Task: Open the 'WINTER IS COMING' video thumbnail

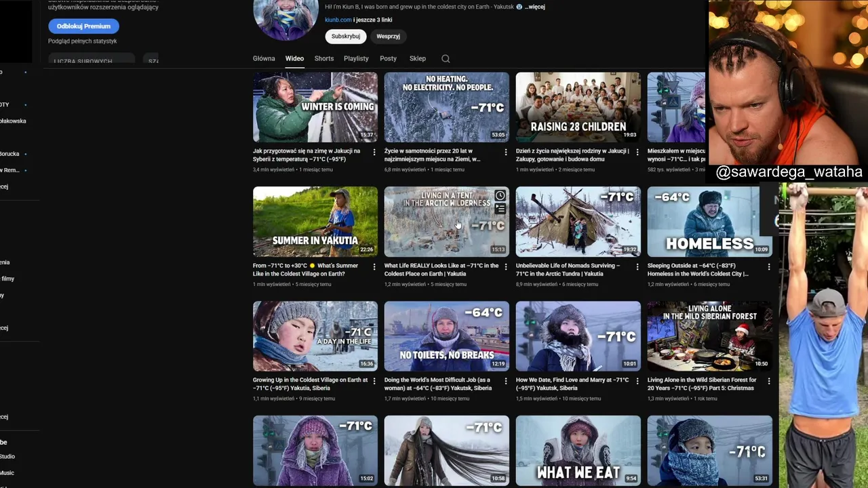Action: point(315,107)
